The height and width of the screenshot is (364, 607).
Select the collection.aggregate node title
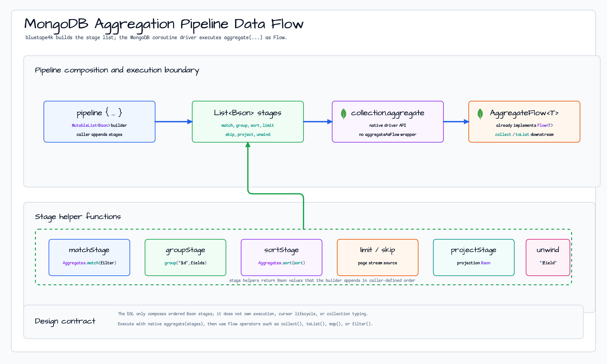[x=388, y=113]
